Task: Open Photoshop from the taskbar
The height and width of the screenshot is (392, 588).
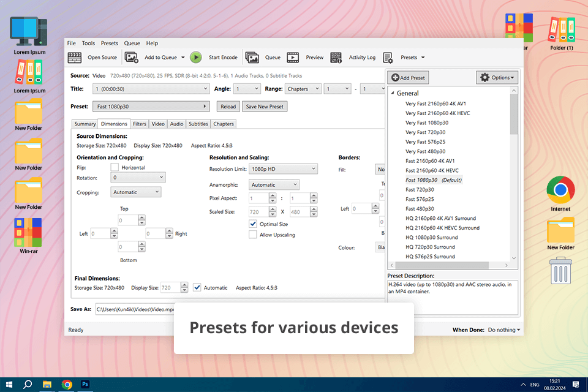Action: click(x=85, y=384)
